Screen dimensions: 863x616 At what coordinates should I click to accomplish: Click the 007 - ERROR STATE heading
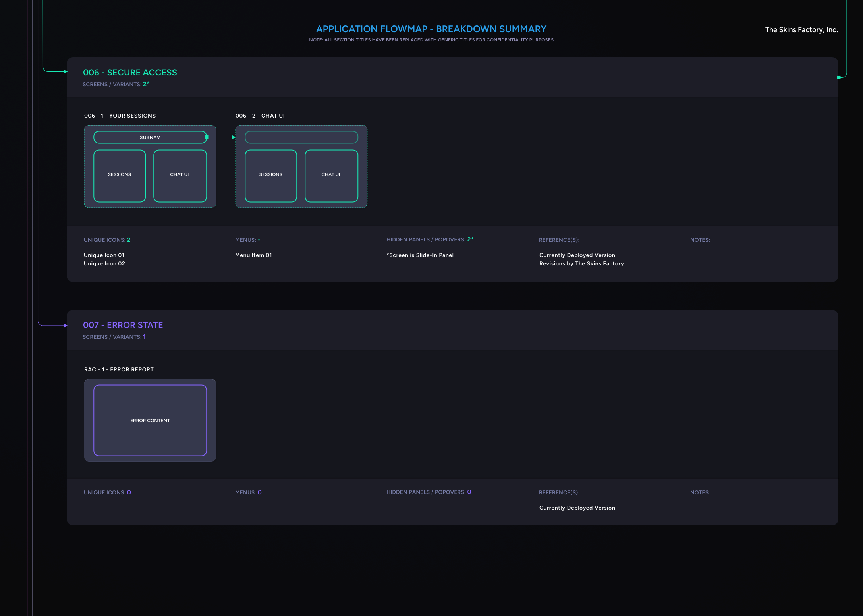[123, 325]
